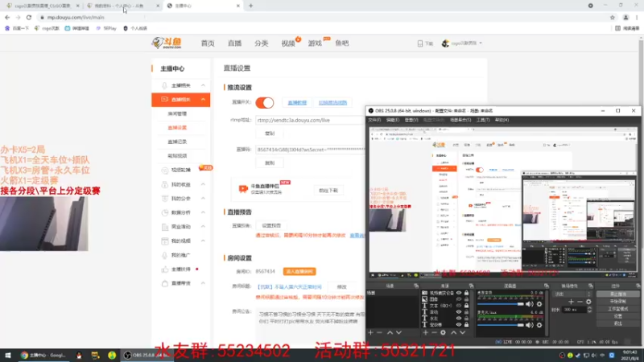
Task: Open 首页 in Douyu navigation
Action: pos(208,43)
